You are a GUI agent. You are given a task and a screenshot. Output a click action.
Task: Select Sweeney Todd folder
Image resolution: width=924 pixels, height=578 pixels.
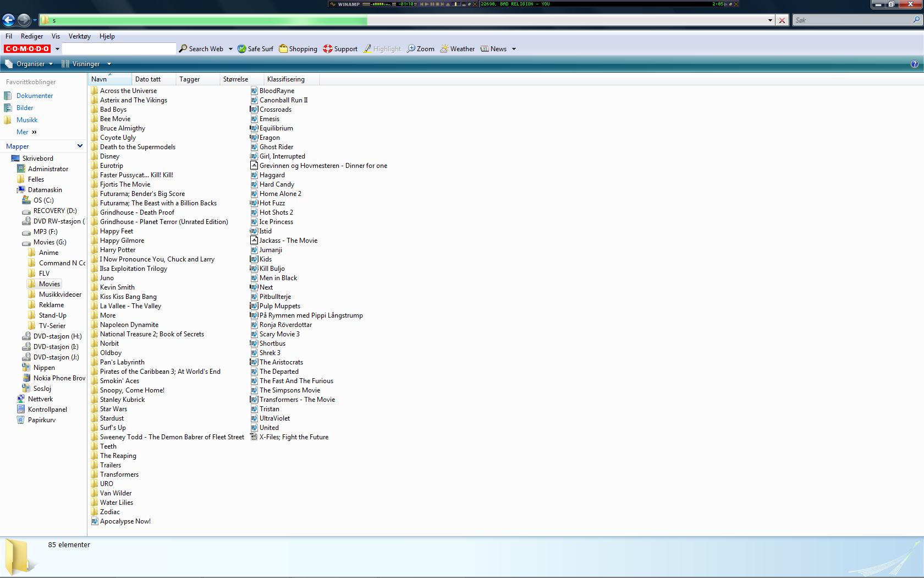(168, 437)
